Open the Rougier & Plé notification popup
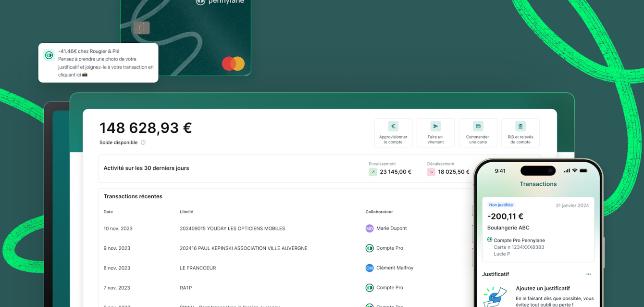 [99, 63]
